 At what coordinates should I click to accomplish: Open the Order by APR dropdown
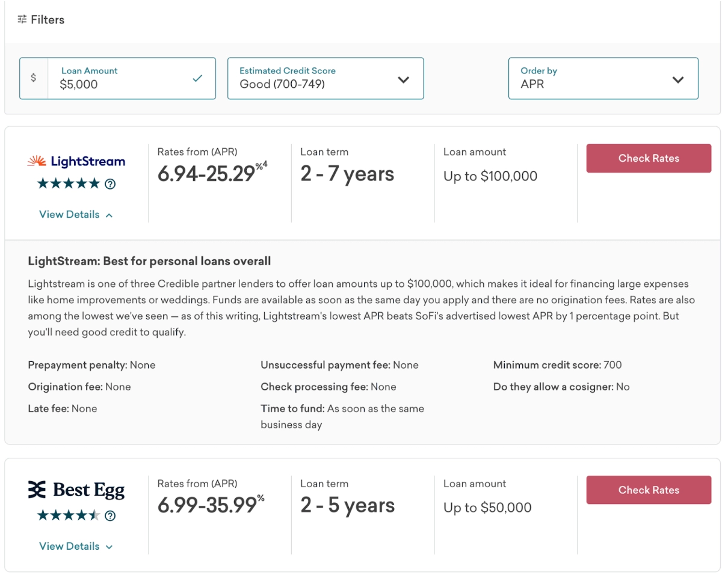(603, 78)
